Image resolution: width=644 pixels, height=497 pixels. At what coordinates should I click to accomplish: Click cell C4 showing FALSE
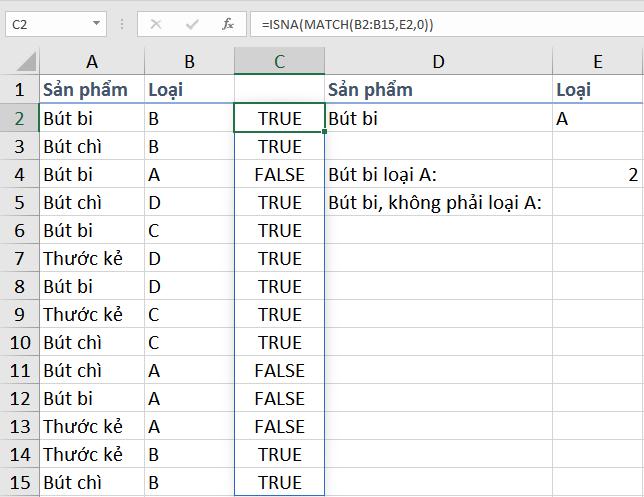279,175
